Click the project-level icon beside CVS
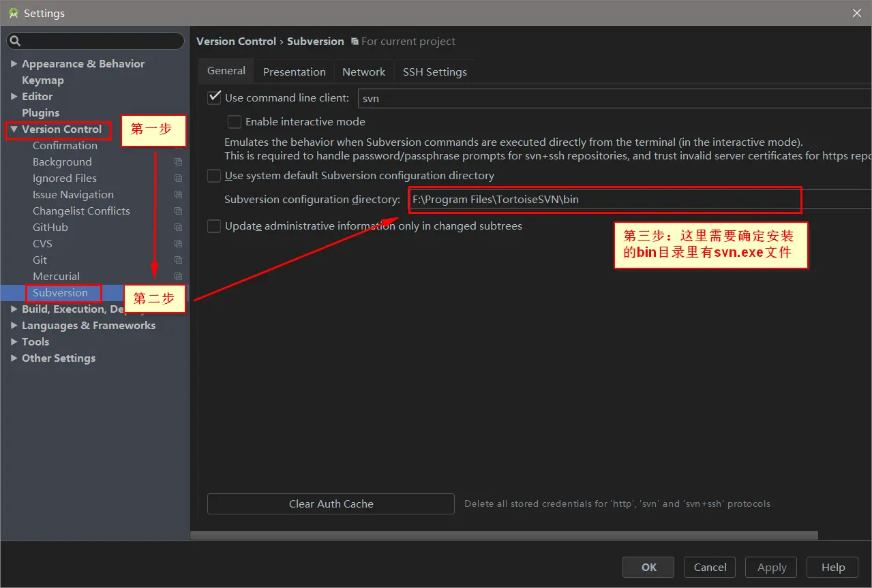The image size is (872, 588). click(178, 244)
